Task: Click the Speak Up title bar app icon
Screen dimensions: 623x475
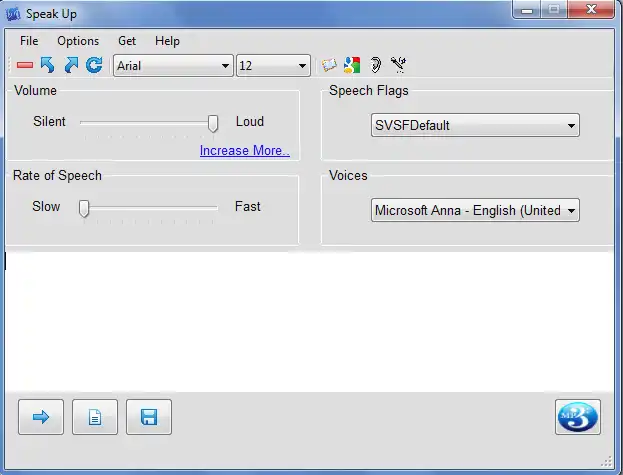Action: 13,14
